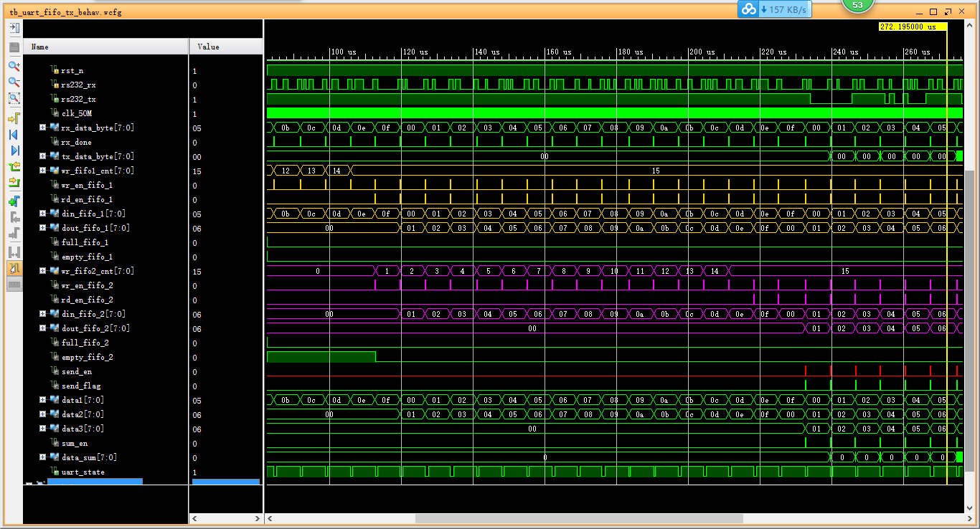Select the wr_en_fifo_2 signal
The image size is (980, 529).
(86, 286)
